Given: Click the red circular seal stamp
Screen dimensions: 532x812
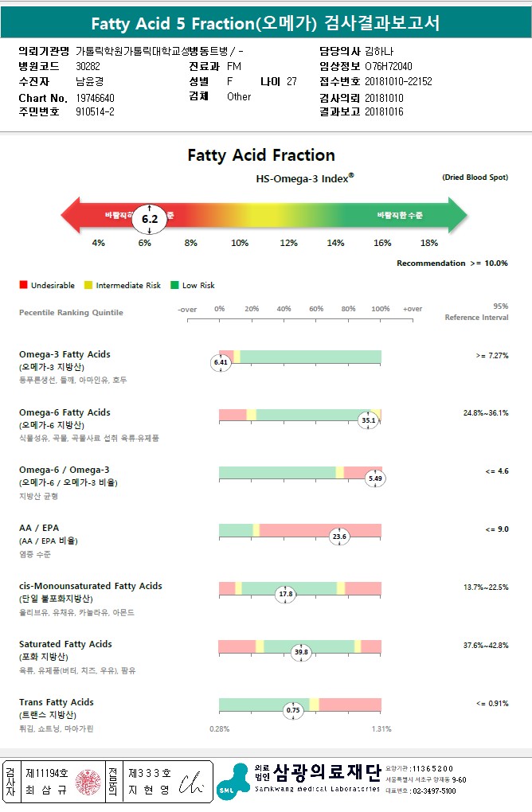Looking at the screenshot, I should point(88,781).
